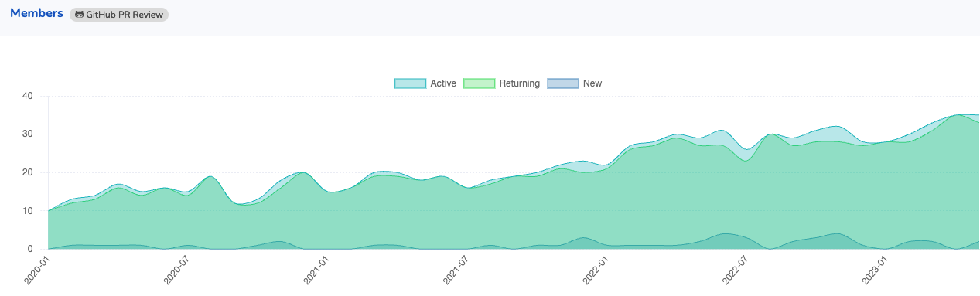980x296 pixels.
Task: Click the 0 y-axis value
Action: 30,249
